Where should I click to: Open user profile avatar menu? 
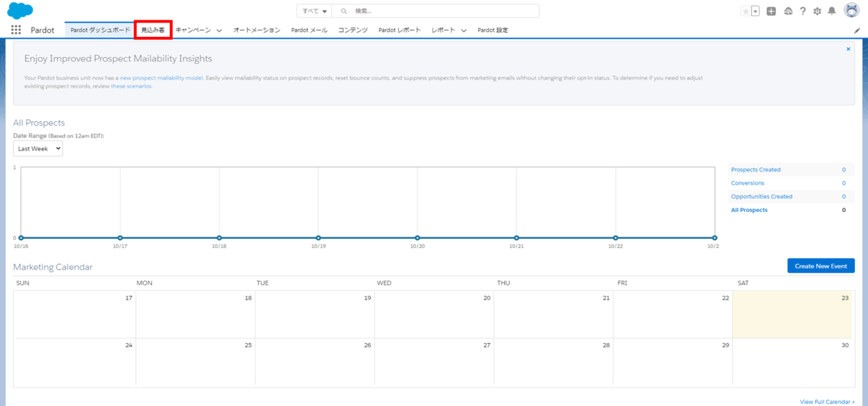(851, 11)
